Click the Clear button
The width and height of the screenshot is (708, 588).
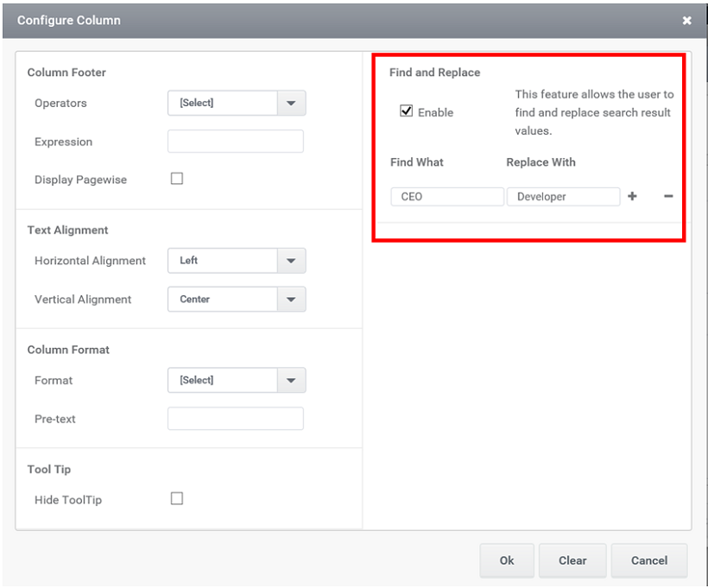pyautogui.click(x=572, y=560)
